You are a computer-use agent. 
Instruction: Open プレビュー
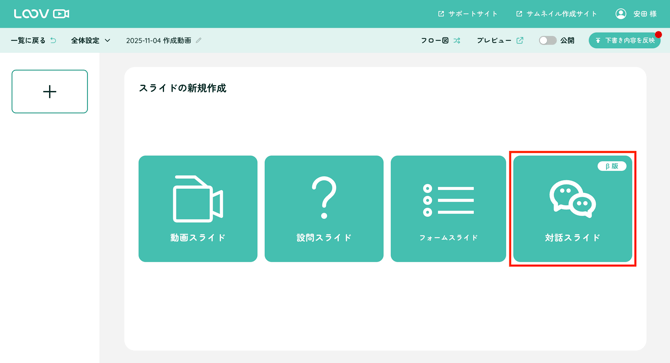coord(500,41)
